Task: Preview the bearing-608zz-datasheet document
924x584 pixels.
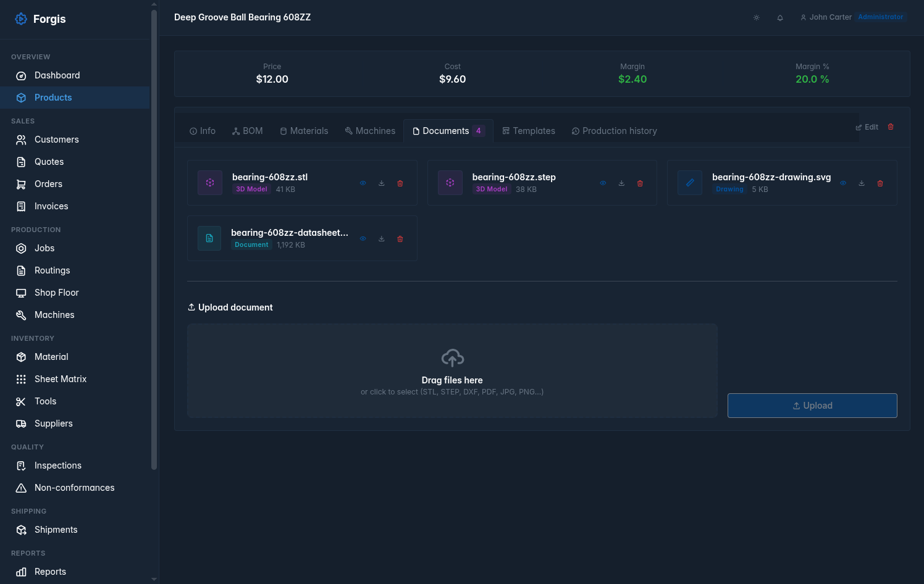Action: tap(363, 239)
